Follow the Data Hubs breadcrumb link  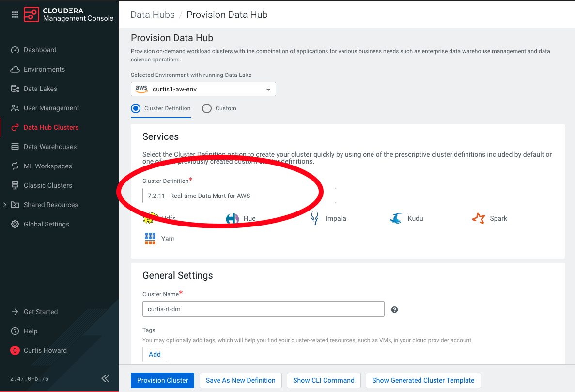tap(152, 15)
